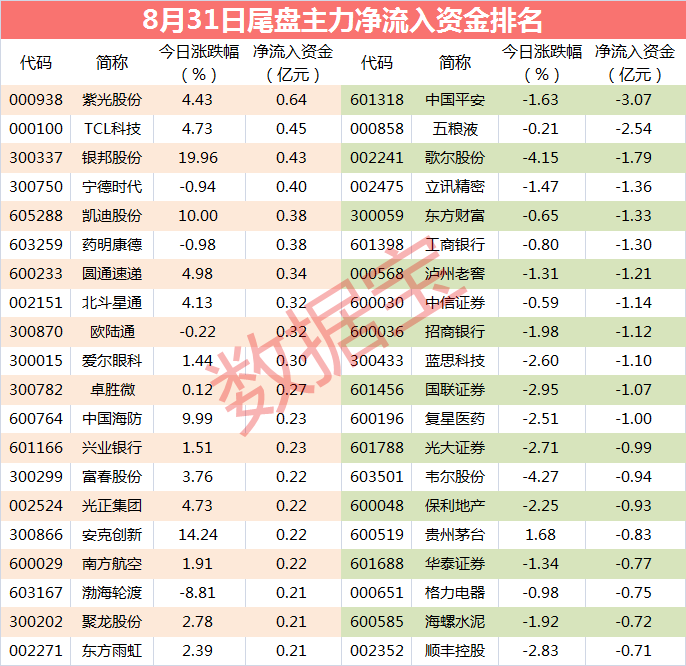Click the name 东方财富

(x=455, y=216)
